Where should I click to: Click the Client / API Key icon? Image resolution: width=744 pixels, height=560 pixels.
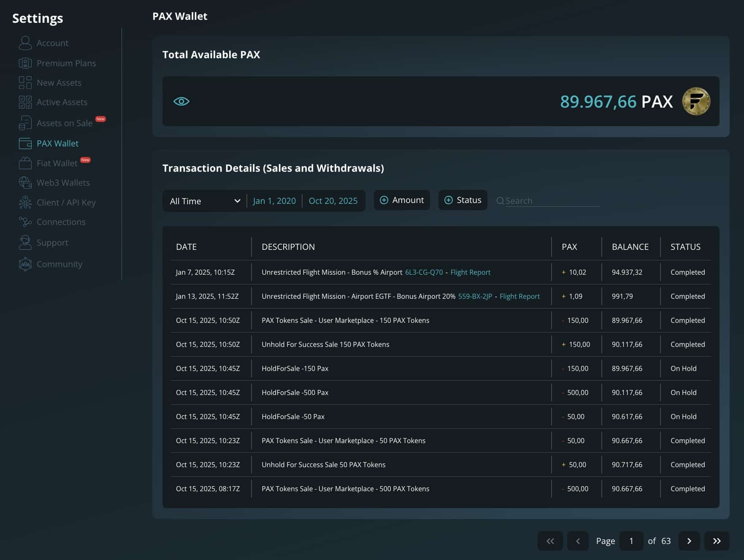[25, 203]
